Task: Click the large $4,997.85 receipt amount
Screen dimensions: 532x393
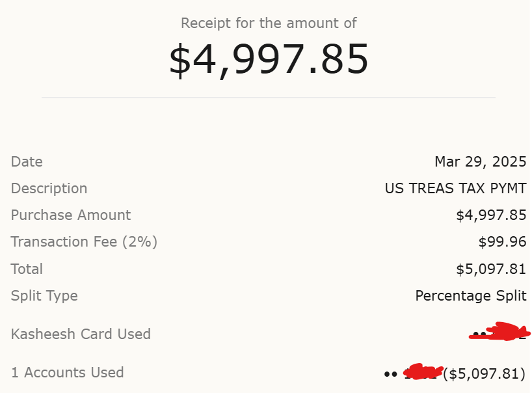Action: coord(269,60)
